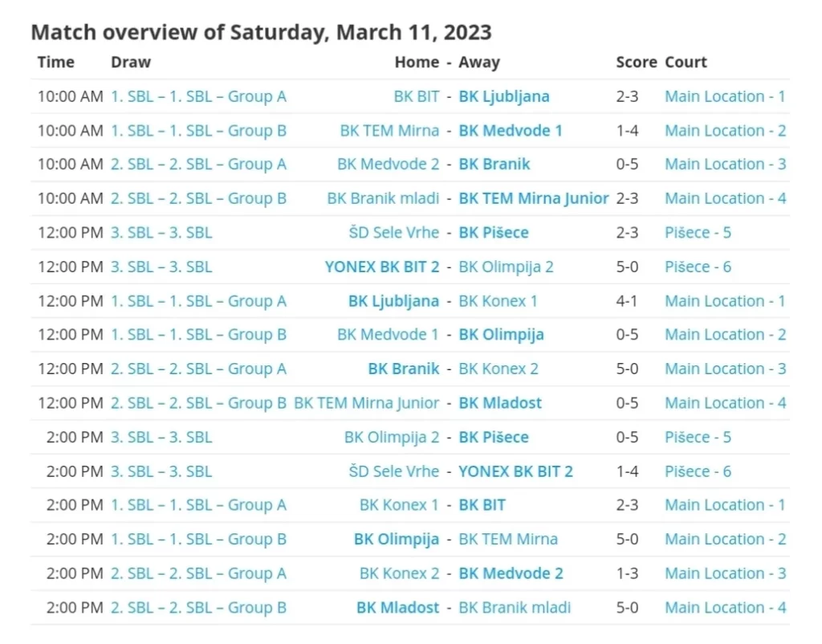822x644 pixels.
Task: Click BK Branik mladi in 2:00 PM match
Action: click(x=515, y=608)
